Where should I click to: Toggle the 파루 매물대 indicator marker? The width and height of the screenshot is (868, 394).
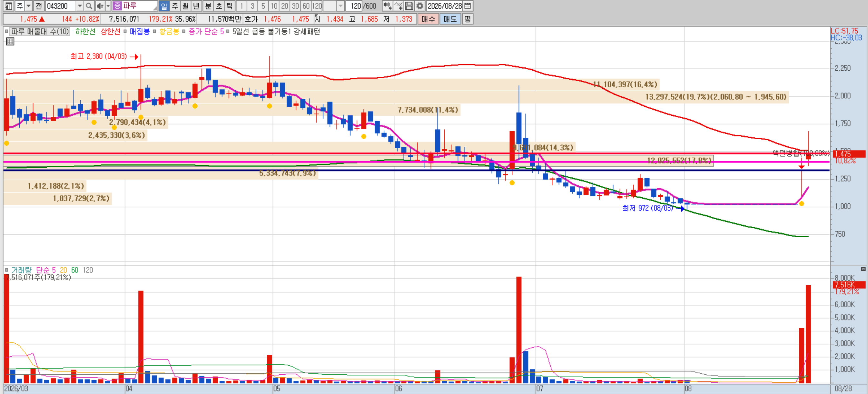click(x=6, y=31)
